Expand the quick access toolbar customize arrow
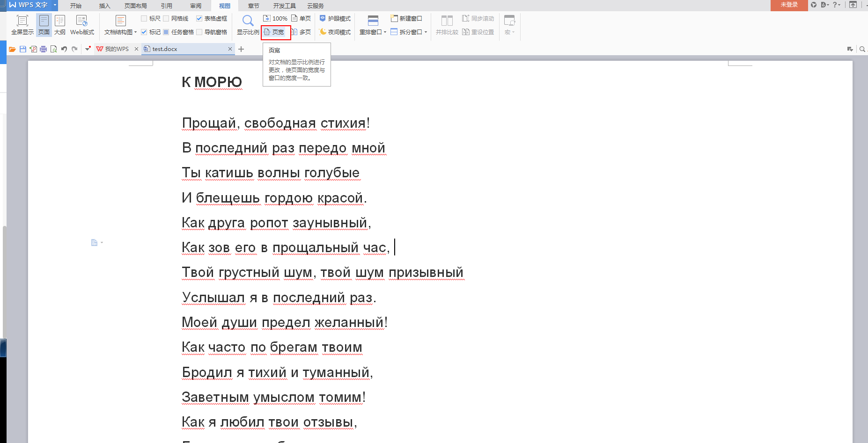 (88, 49)
